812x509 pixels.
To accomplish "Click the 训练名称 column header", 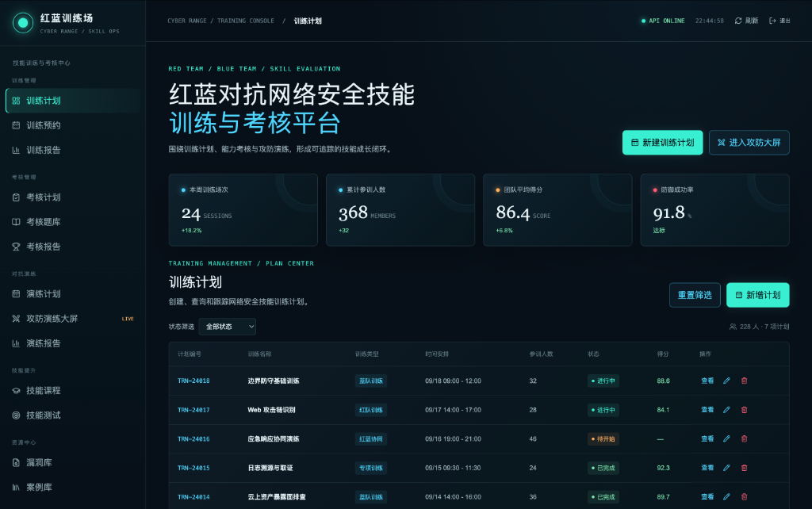I will click(x=259, y=354).
